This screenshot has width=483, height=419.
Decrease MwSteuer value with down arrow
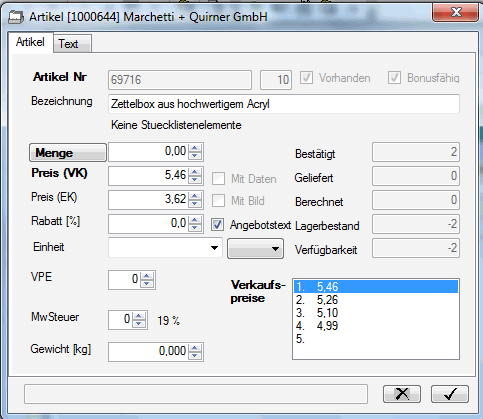(139, 324)
